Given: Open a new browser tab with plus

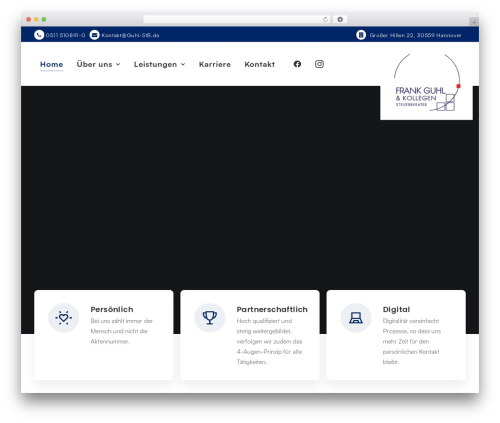Looking at the screenshot, I should pos(474,22).
